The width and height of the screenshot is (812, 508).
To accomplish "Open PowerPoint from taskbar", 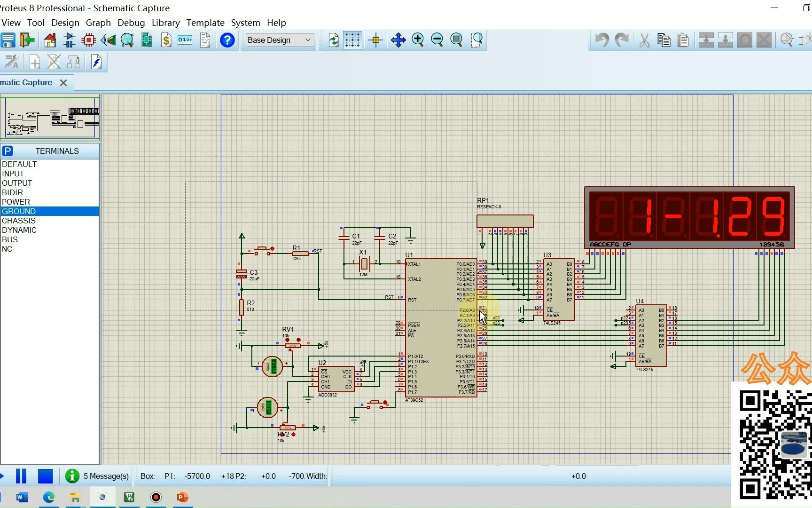I will pyautogui.click(x=182, y=497).
